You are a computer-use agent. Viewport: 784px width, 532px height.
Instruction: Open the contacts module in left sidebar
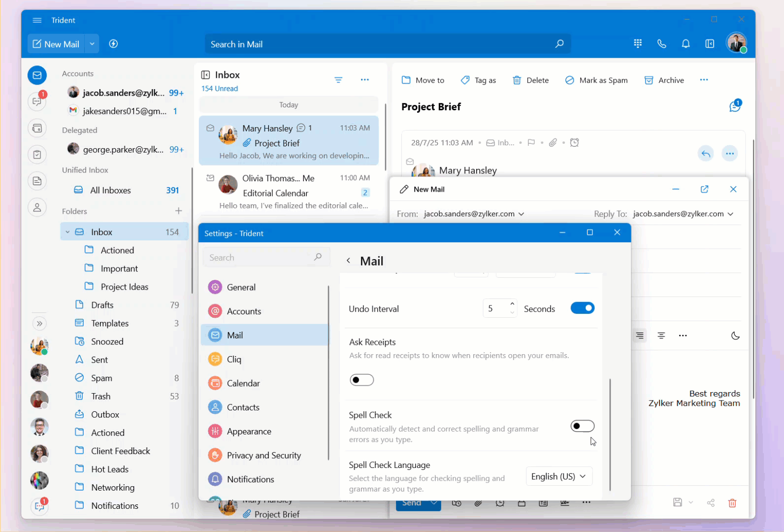(x=37, y=207)
